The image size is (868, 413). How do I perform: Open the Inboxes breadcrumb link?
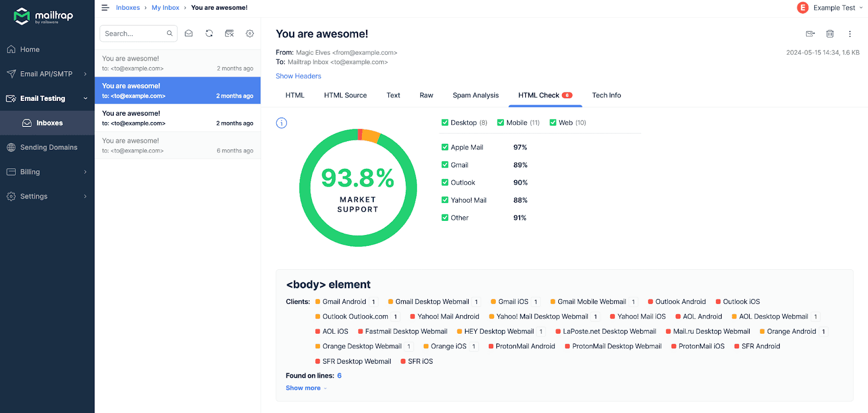pyautogui.click(x=128, y=8)
